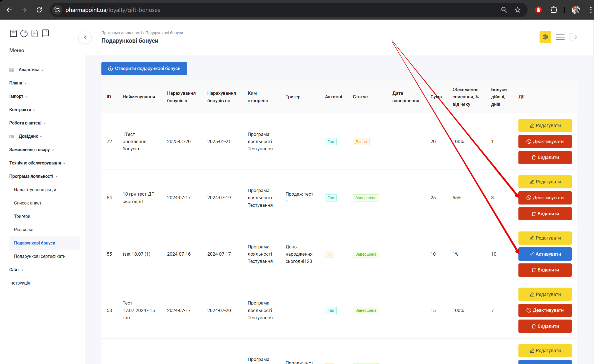Open Подарункові сертифікати submenu item
The image size is (594, 364).
click(40, 256)
